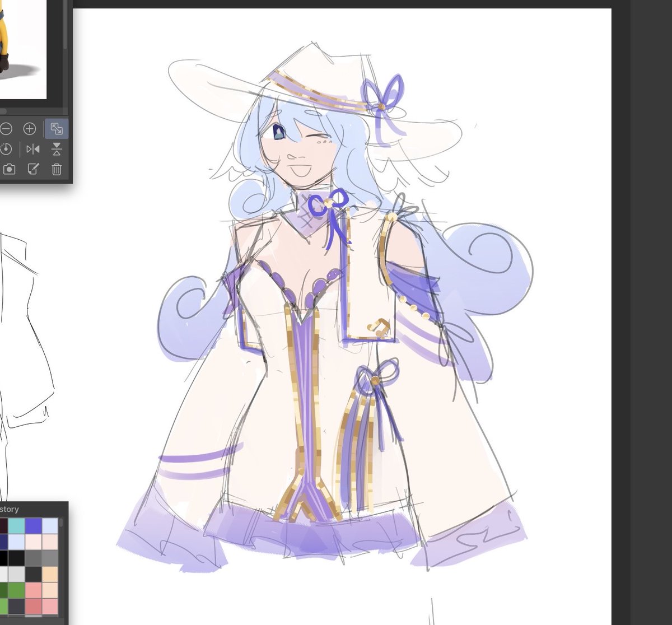Image resolution: width=672 pixels, height=625 pixels.
Task: Pick the navy blue swatch in Color History
Action: click(x=4, y=542)
